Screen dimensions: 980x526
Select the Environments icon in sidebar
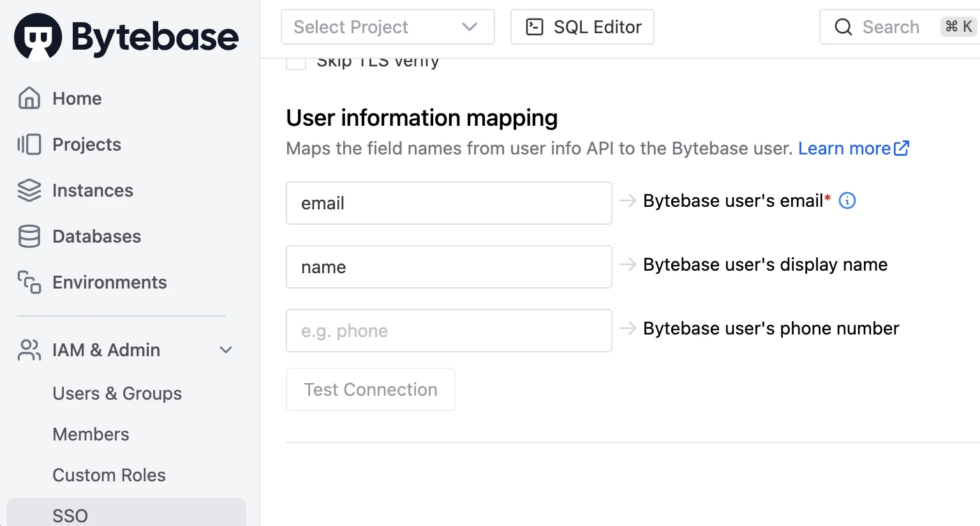(x=29, y=282)
